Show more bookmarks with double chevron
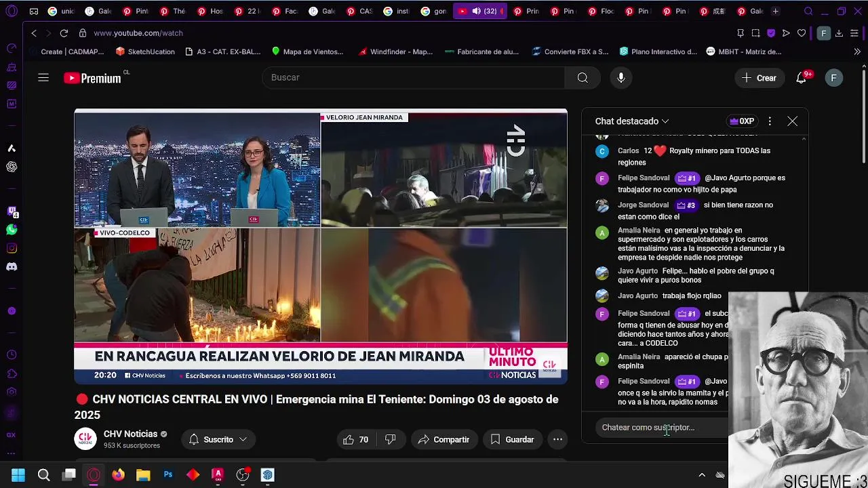The image size is (868, 488). [x=857, y=52]
